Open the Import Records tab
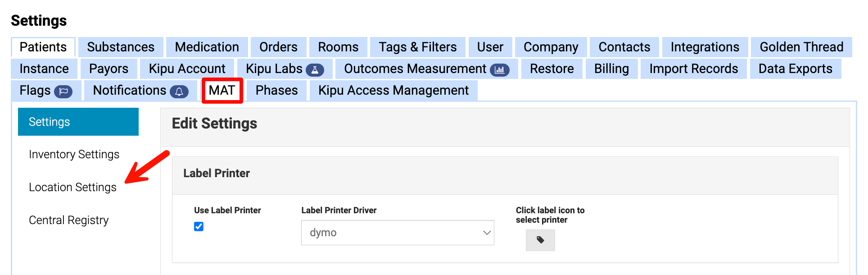The height and width of the screenshot is (275, 868). pos(693,69)
